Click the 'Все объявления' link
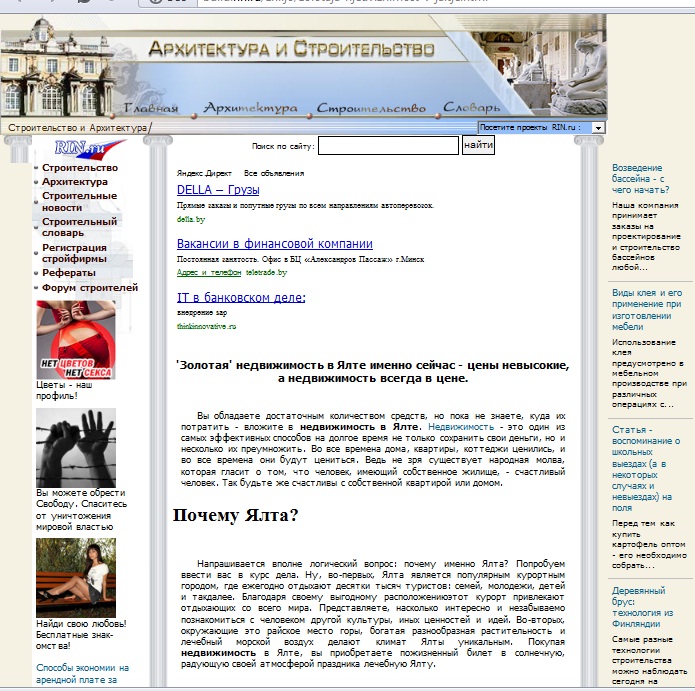The height and width of the screenshot is (691, 695). (x=274, y=173)
